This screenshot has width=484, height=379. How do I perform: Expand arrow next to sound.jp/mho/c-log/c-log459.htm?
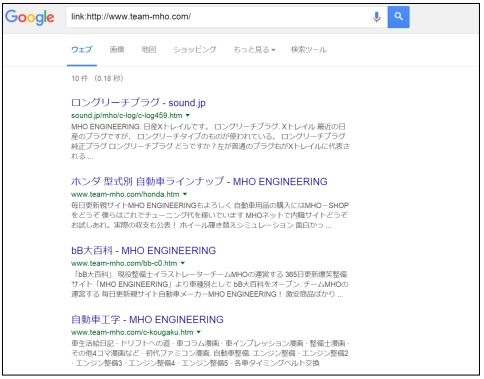click(x=188, y=115)
